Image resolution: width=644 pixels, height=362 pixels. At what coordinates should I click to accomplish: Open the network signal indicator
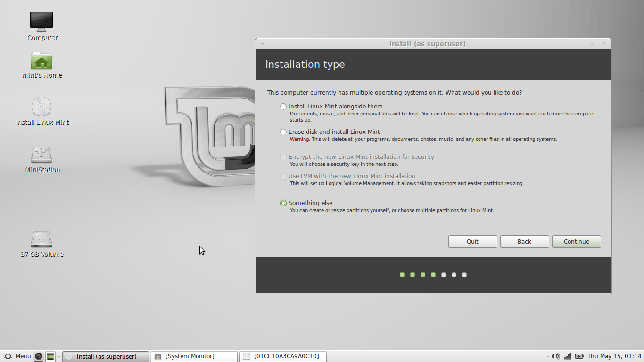[x=568, y=356]
